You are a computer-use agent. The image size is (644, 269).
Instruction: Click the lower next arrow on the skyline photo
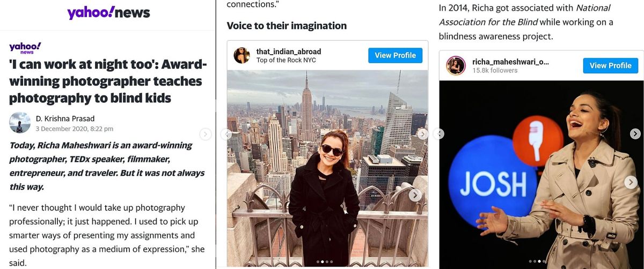click(415, 195)
